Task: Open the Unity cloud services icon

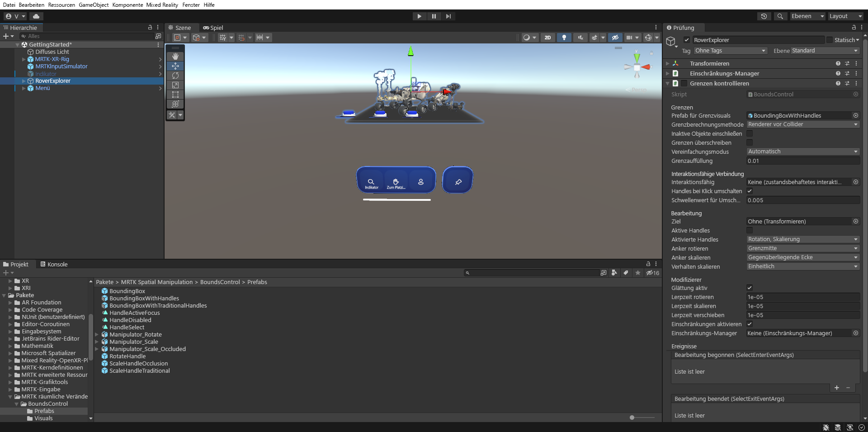Action: coord(36,16)
